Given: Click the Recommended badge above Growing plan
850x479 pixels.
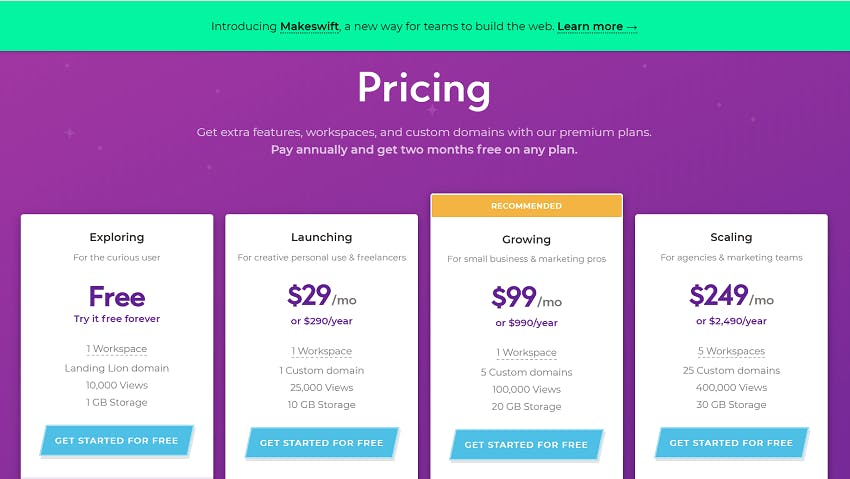Looking at the screenshot, I should point(526,206).
